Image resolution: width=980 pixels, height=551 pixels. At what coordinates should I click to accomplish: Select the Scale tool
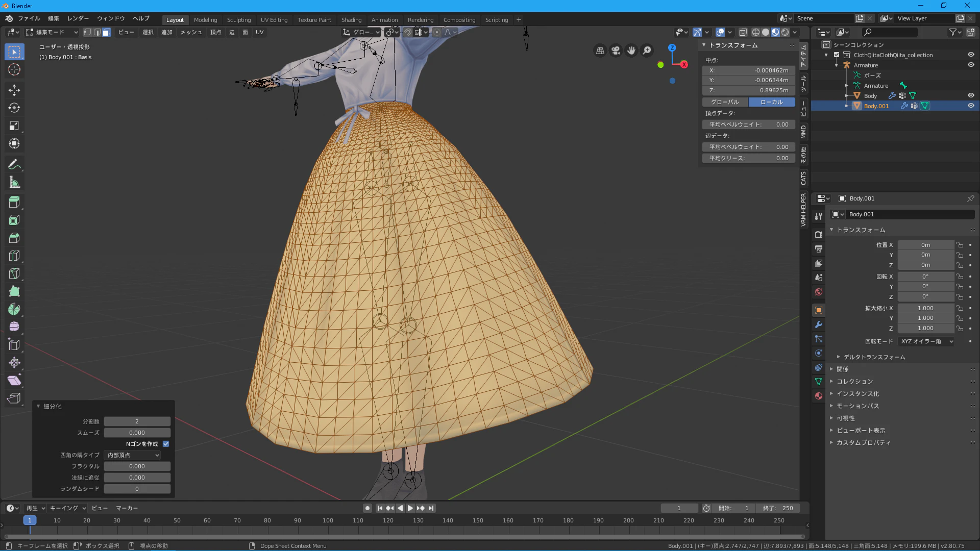point(14,126)
